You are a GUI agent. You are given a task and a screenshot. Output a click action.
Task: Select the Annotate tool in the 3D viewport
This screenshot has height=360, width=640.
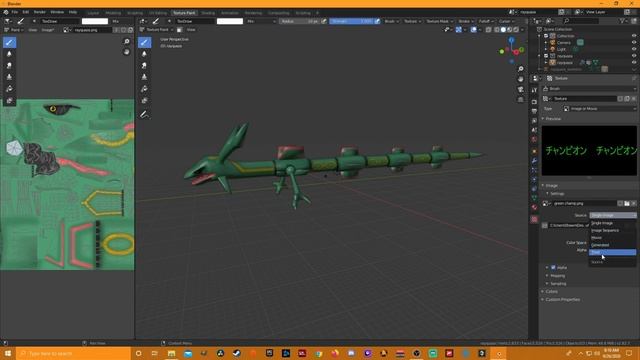[x=144, y=115]
